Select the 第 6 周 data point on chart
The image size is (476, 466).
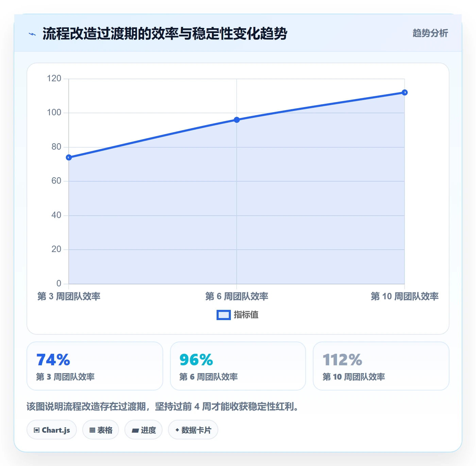tap(237, 120)
